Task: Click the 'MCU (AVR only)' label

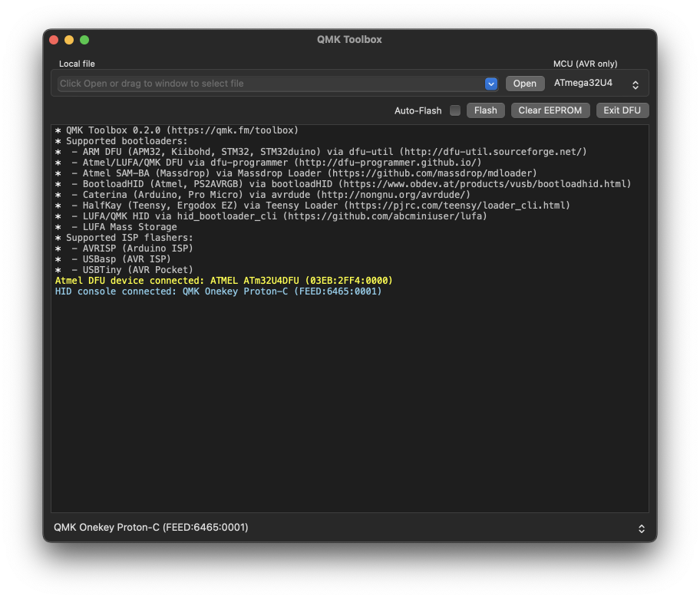Action: (x=586, y=64)
